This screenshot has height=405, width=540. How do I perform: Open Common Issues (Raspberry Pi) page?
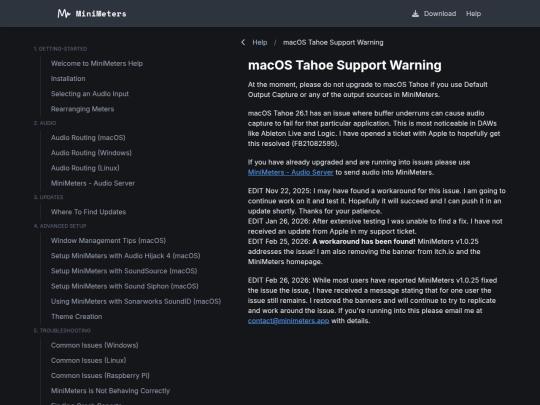click(100, 375)
